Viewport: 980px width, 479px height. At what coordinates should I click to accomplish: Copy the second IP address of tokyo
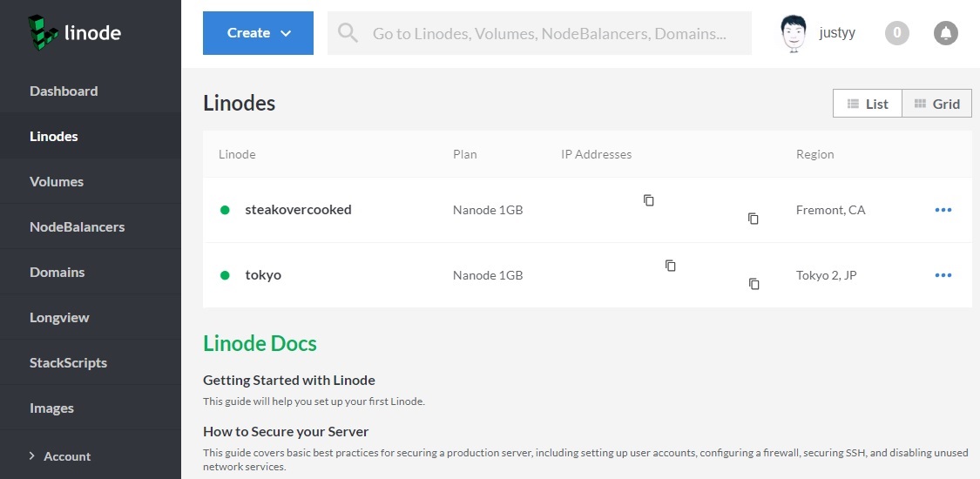(x=754, y=284)
